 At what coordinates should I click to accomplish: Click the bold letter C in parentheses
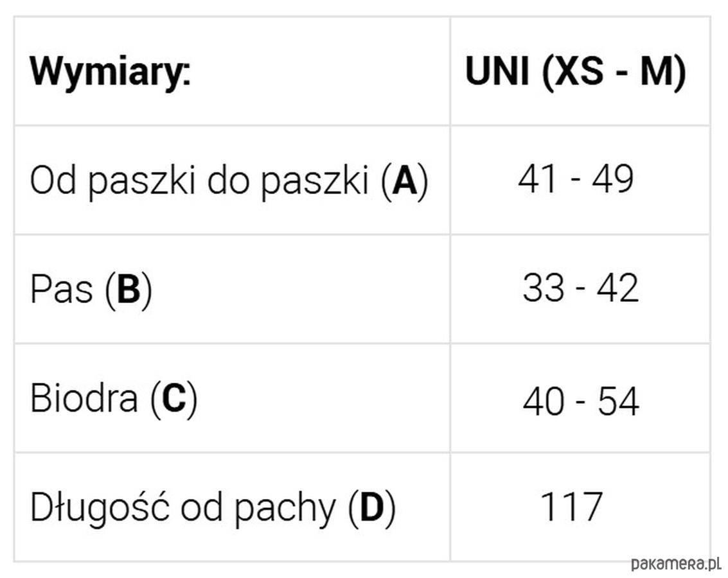pyautogui.click(x=173, y=399)
